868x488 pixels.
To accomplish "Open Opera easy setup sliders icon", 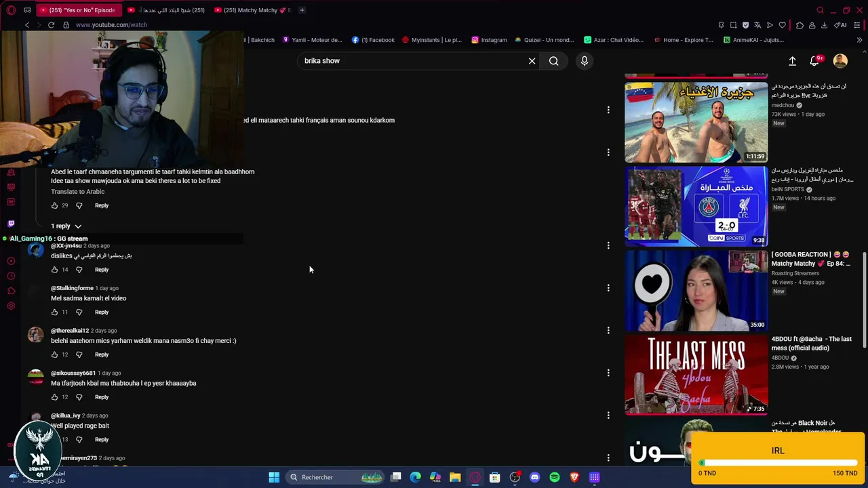I will [857, 25].
